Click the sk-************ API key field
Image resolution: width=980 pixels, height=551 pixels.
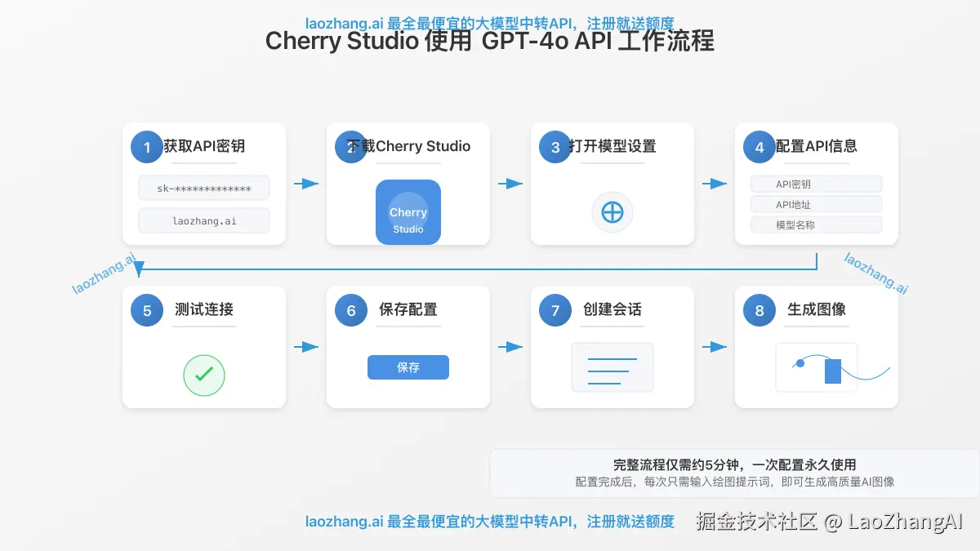203,188
